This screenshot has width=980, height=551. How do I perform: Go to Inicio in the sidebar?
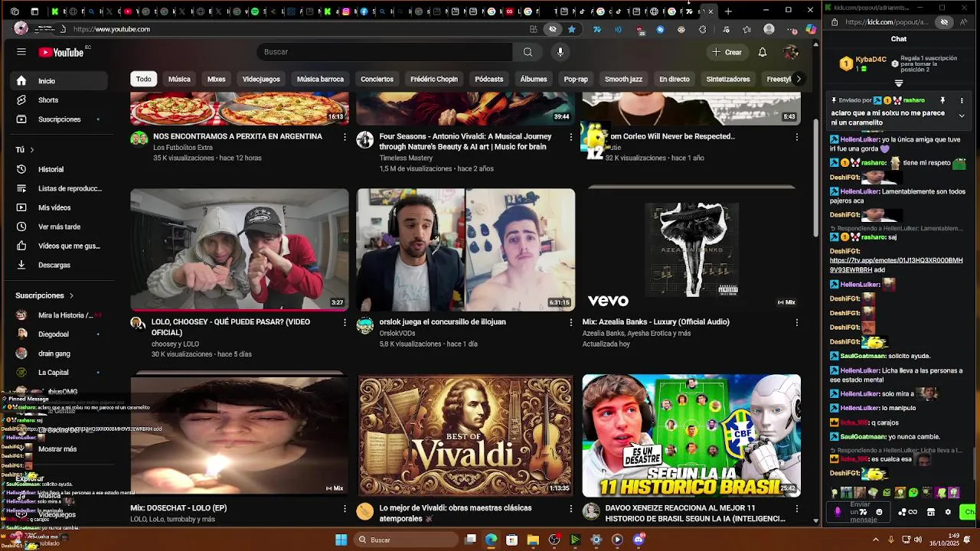point(60,81)
